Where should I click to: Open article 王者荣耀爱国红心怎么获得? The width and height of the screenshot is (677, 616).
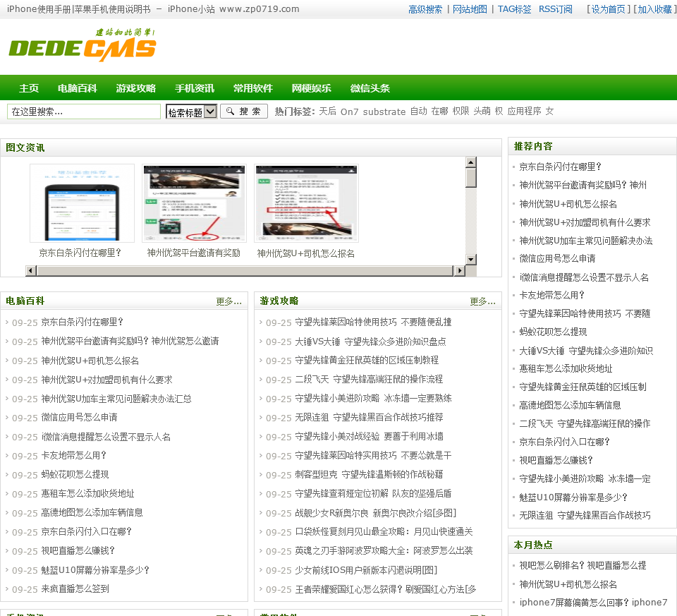pos(386,588)
